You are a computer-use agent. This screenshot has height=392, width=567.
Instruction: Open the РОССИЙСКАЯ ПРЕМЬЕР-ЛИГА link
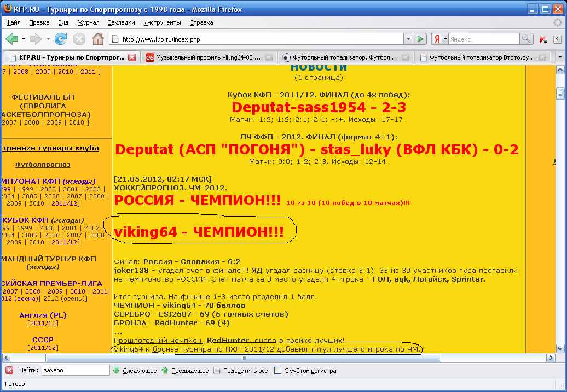[51, 284]
